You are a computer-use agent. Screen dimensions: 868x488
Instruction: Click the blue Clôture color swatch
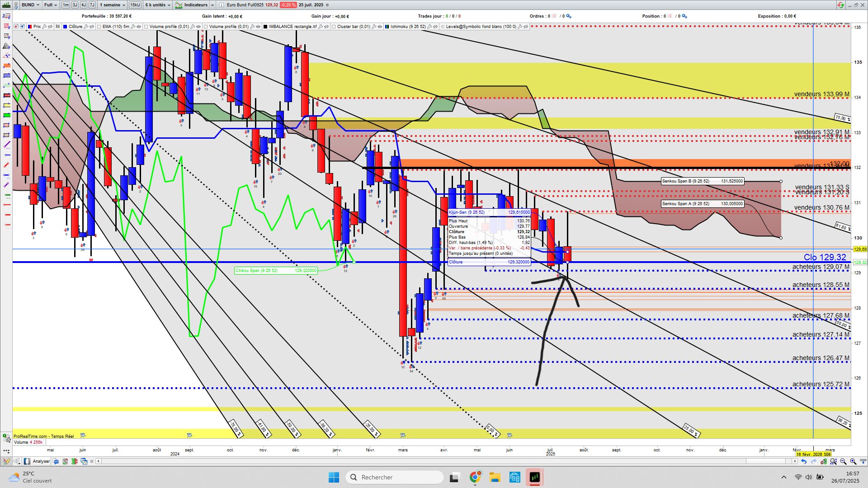pos(65,27)
